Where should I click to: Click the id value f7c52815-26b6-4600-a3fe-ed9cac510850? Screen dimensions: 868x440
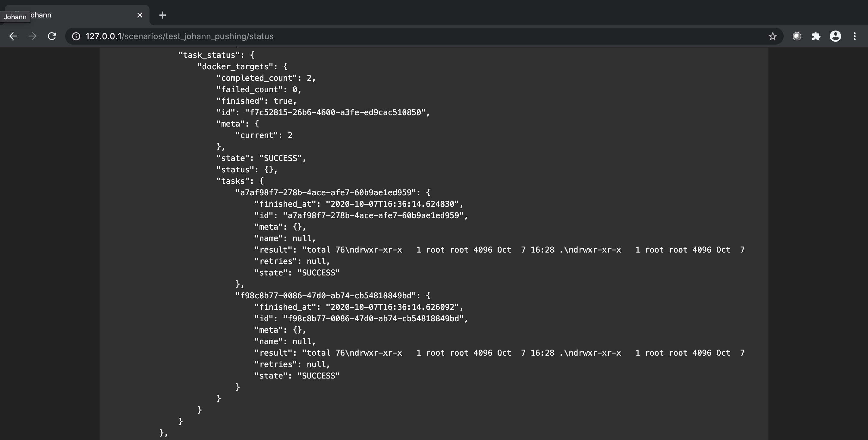pos(335,112)
